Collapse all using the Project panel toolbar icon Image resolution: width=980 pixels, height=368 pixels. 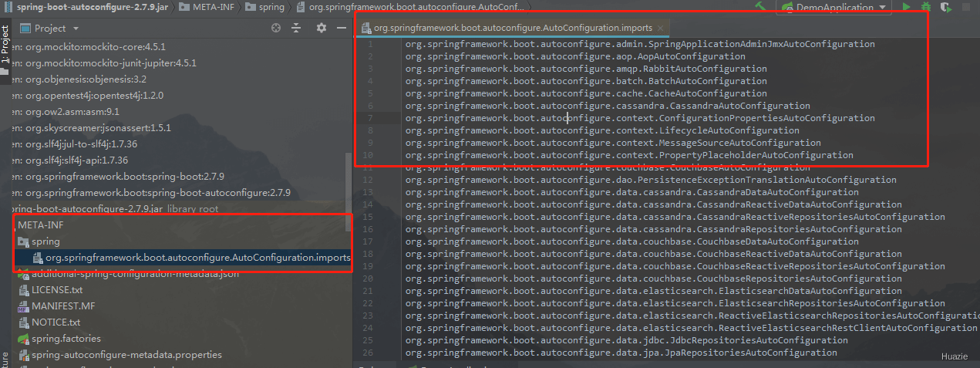296,28
